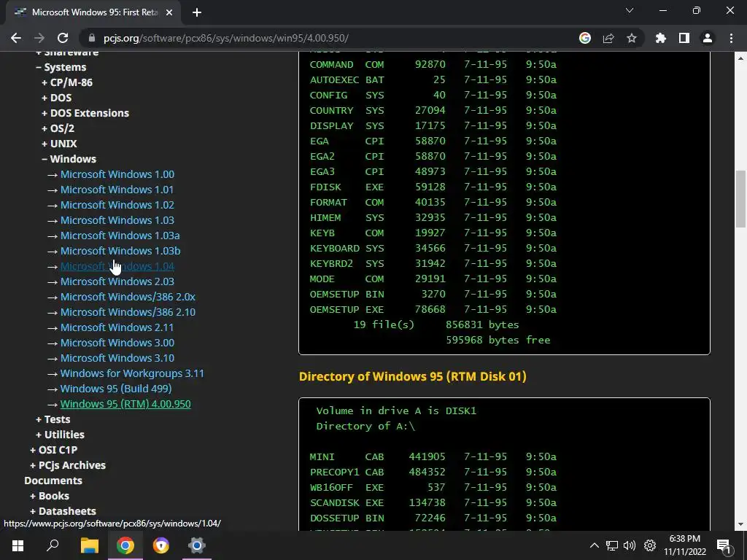Open the Microsoft Windows 3.10 link
Image resolution: width=747 pixels, height=560 pixels.
[x=117, y=357]
